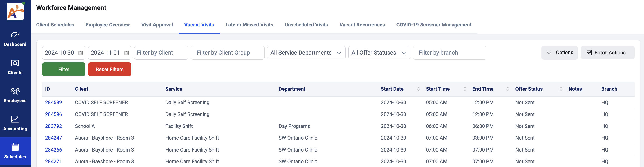Switch to Late or Missed Visits tab

pos(249,25)
